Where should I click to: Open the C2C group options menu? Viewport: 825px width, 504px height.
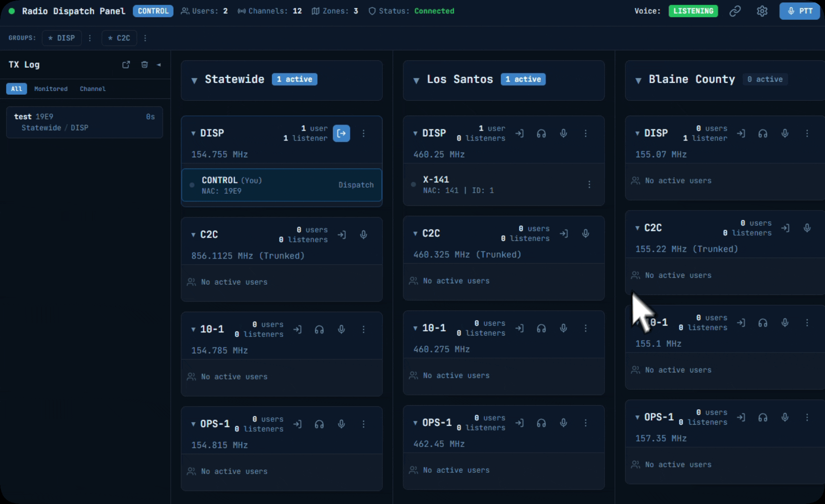[145, 38]
